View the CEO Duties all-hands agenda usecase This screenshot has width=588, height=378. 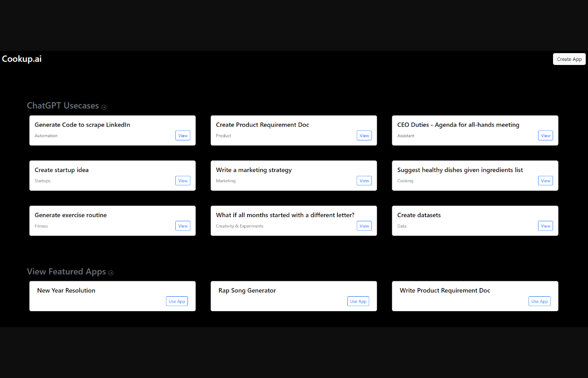click(x=545, y=135)
